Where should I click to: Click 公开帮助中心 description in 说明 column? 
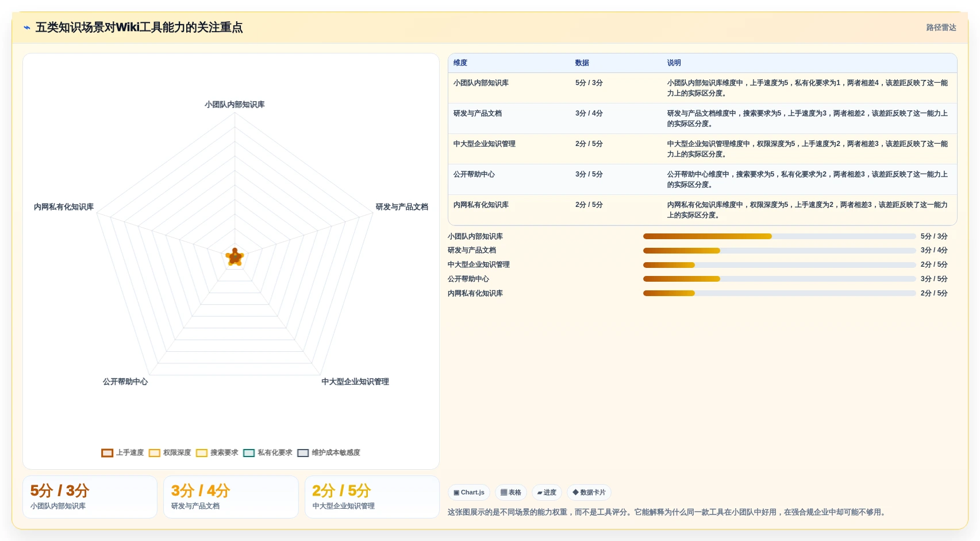[x=808, y=179]
